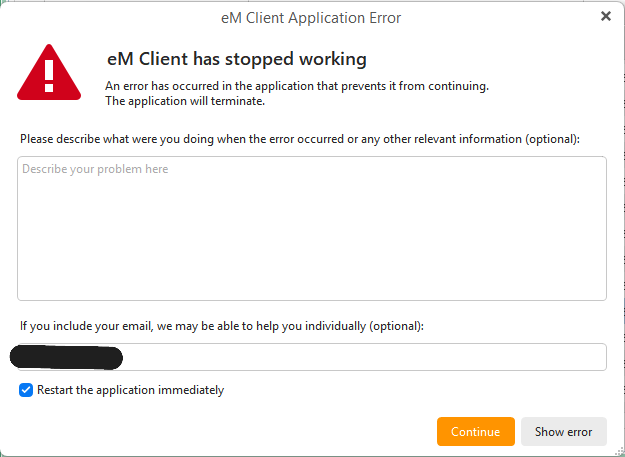Uncheck the Restart the application immediately checkbox
625x457 pixels.
[x=26, y=390]
